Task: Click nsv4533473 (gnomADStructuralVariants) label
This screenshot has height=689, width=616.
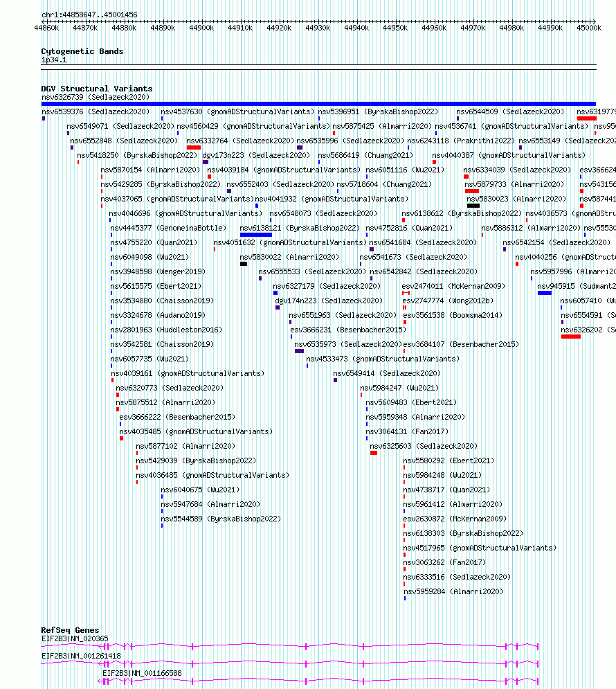Action: (383, 359)
